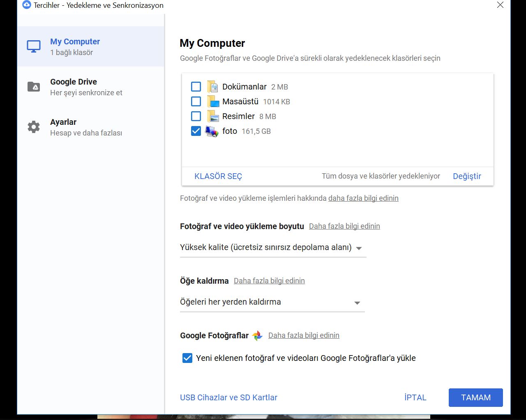Check the Resimler folder checkbox

click(x=196, y=116)
